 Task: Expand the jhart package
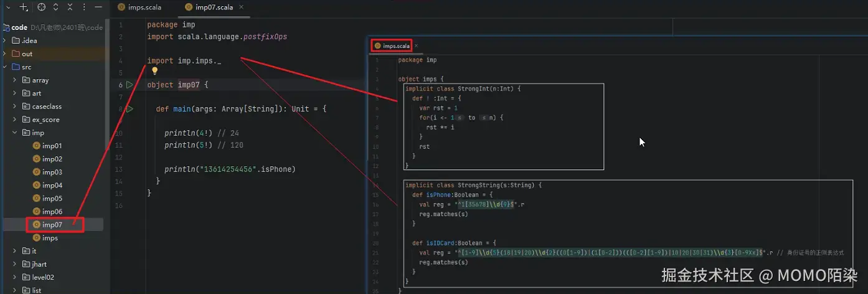point(15,264)
